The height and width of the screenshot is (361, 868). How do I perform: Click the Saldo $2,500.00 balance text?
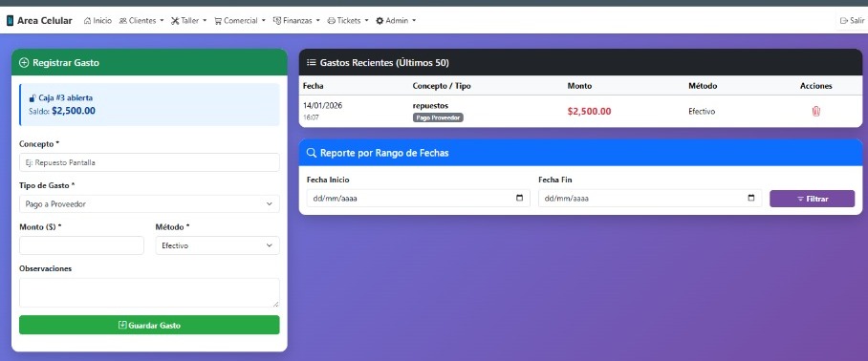pyautogui.click(x=62, y=111)
